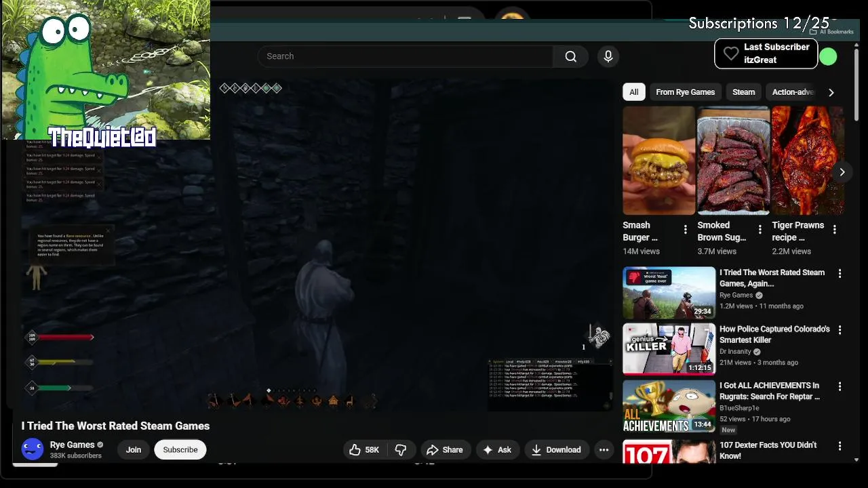
Task: Select the Action-adventure filter chip
Action: coord(792,92)
